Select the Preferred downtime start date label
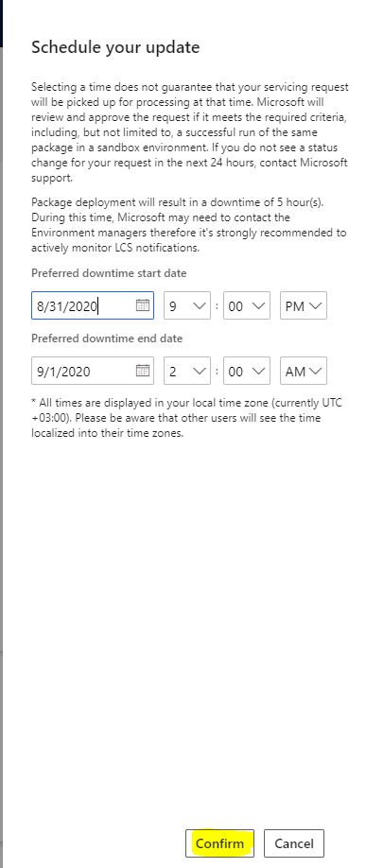This screenshot has height=868, width=366. tap(109, 273)
